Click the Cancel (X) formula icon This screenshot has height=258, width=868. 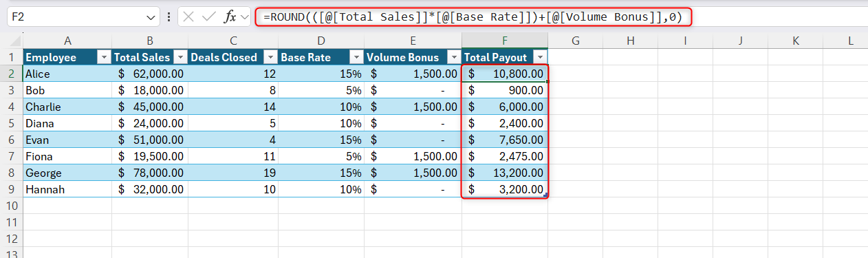tap(188, 17)
